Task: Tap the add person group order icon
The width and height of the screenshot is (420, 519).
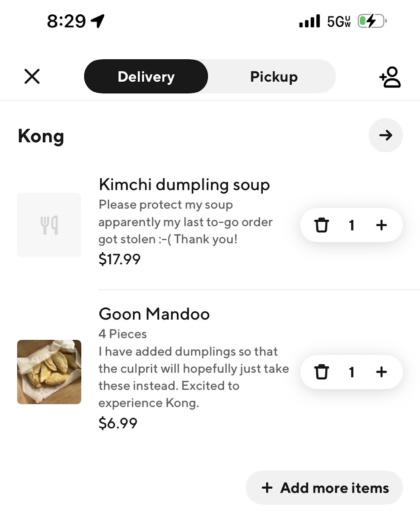Action: [x=390, y=77]
